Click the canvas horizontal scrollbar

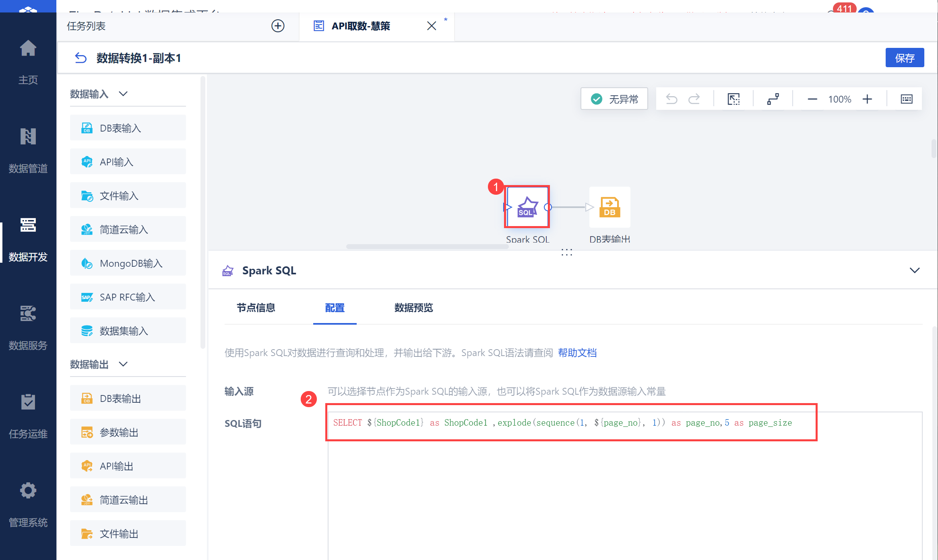(427, 247)
